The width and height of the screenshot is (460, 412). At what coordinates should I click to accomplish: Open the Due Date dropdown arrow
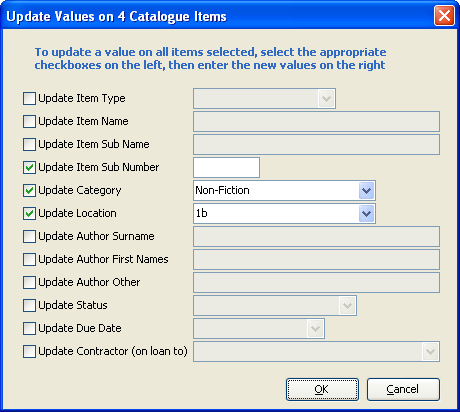tap(315, 329)
